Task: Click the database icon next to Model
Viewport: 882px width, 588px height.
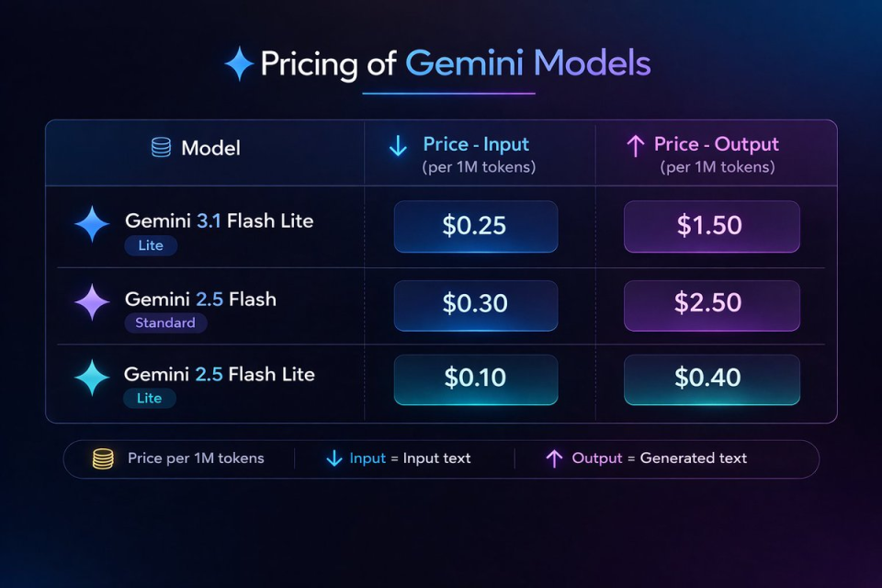Action: (161, 148)
